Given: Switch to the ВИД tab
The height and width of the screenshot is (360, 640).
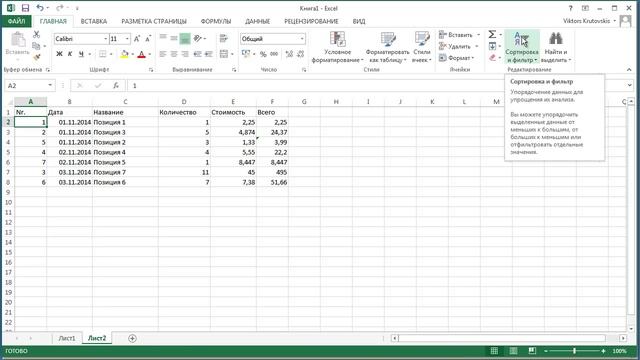Looking at the screenshot, I should [359, 21].
